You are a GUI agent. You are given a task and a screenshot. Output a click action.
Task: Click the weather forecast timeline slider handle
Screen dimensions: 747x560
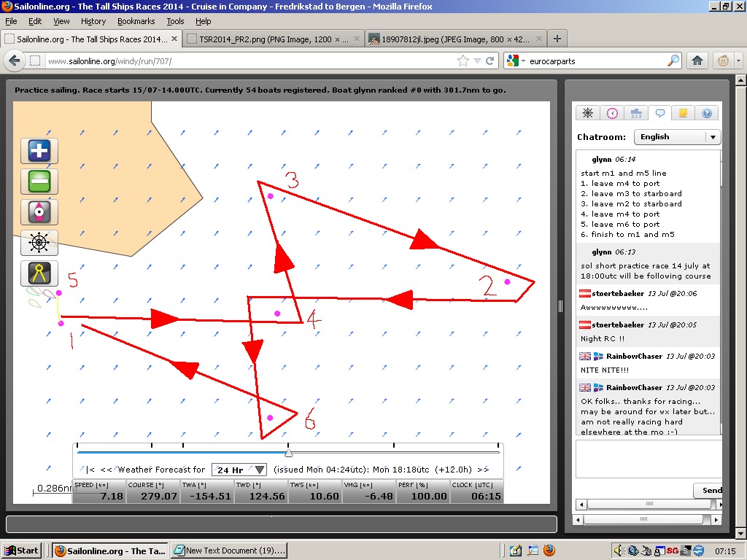pyautogui.click(x=288, y=452)
